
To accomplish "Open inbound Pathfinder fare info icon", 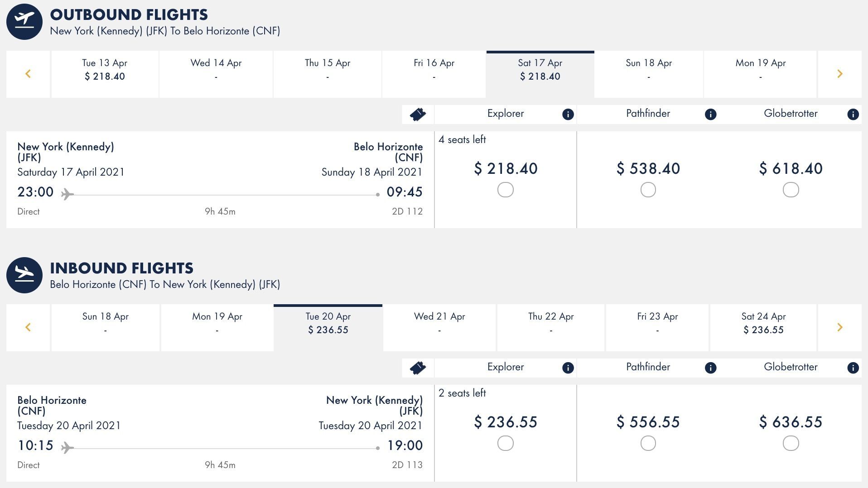I will 710,368.
